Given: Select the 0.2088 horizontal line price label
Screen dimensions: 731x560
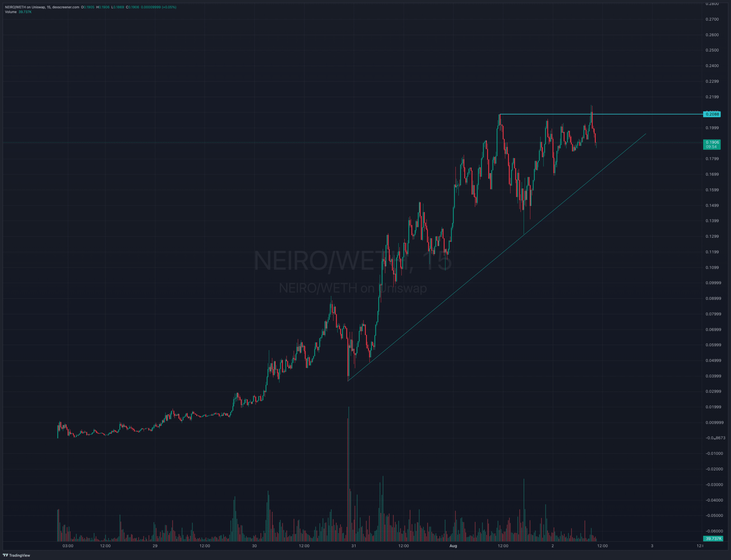Looking at the screenshot, I should tap(712, 114).
